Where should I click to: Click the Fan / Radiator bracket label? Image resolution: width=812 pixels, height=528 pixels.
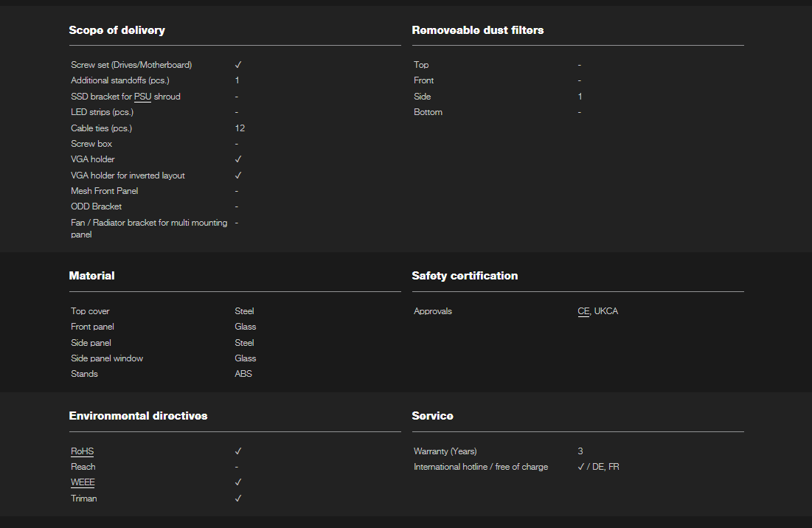tap(148, 223)
